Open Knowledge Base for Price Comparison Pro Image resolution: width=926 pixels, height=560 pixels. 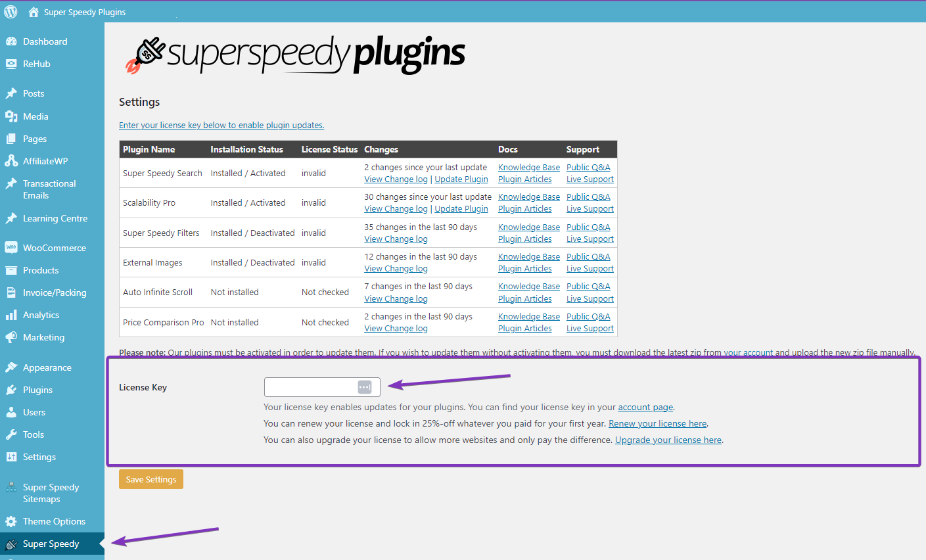[529, 316]
